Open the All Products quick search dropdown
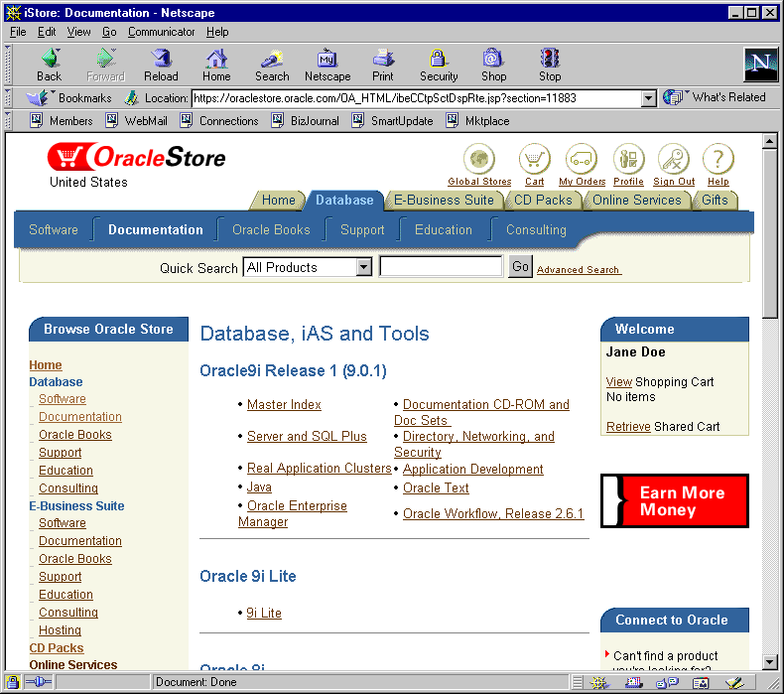 [308, 267]
